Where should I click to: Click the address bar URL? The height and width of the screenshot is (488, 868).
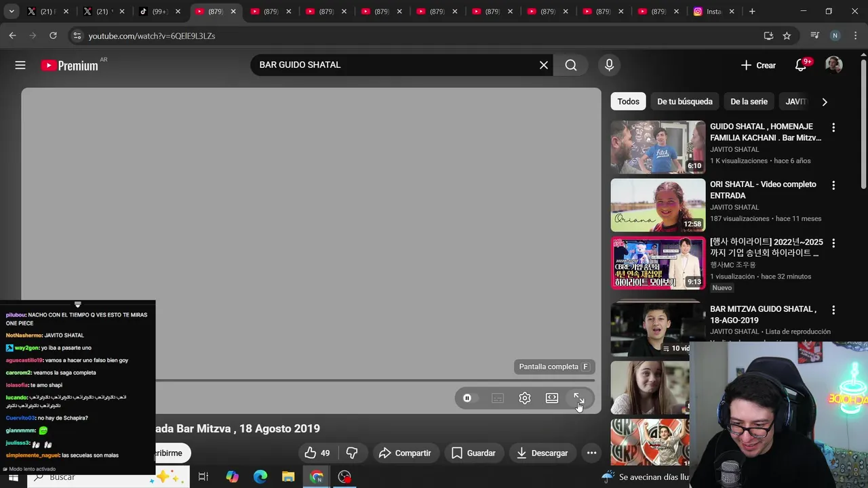click(x=152, y=36)
